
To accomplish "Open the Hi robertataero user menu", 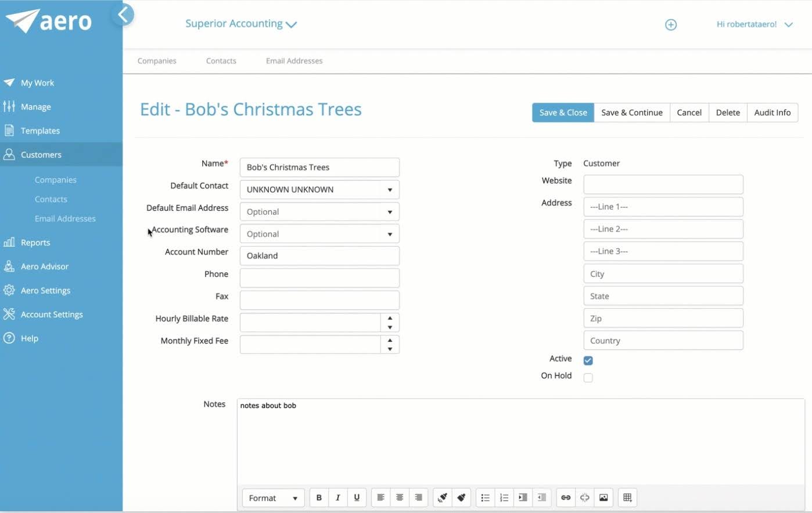I will tap(754, 24).
